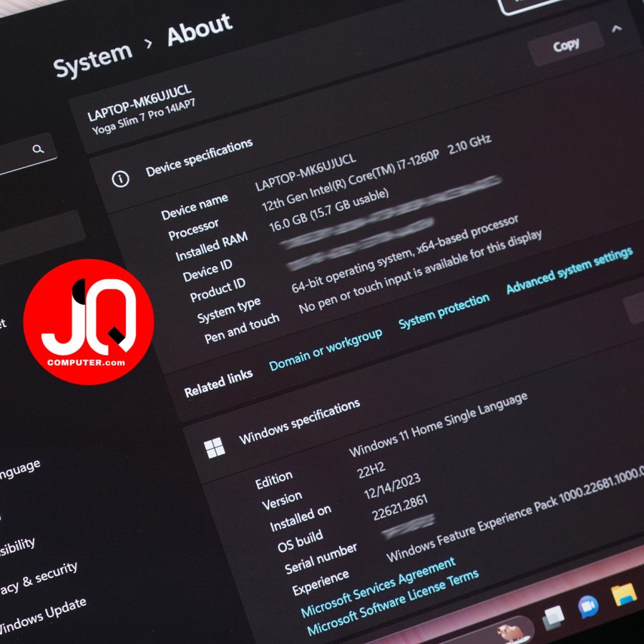
Task: Click the About breadcrumb title
Action: click(x=200, y=29)
